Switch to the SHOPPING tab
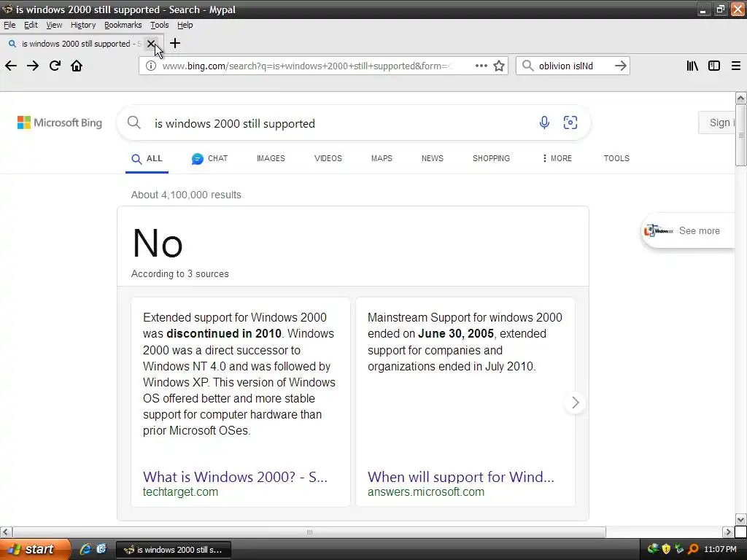This screenshot has height=560, width=747. click(x=491, y=158)
